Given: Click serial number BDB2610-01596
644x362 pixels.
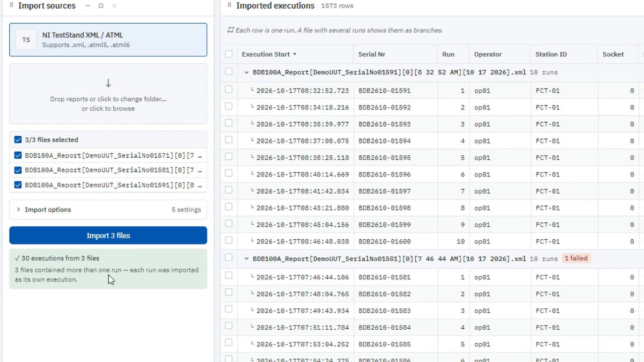Looking at the screenshot, I should click(384, 174).
